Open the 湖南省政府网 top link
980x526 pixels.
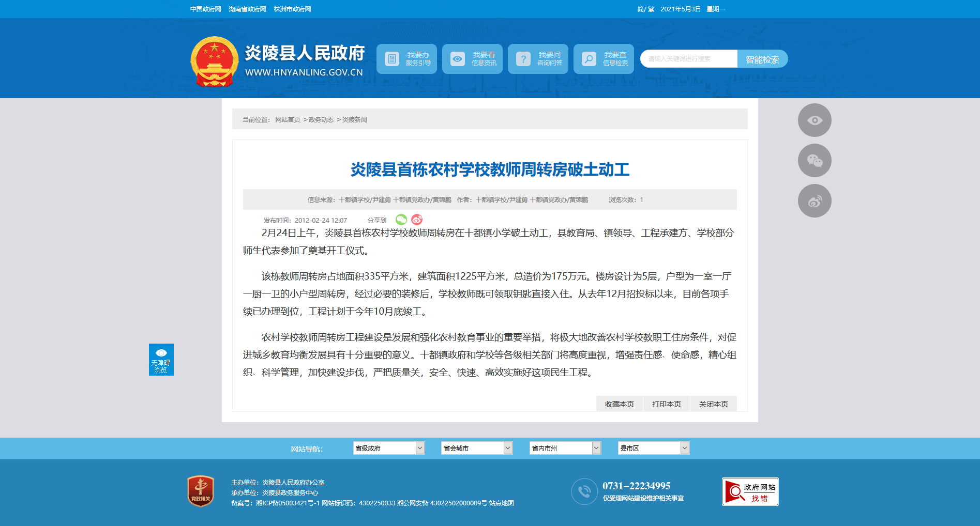tap(247, 9)
